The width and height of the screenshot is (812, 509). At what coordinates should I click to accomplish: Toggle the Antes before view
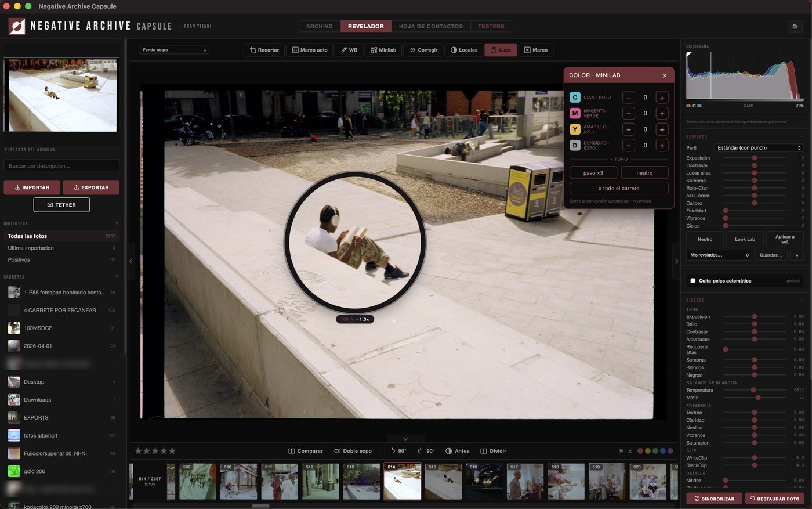click(457, 451)
